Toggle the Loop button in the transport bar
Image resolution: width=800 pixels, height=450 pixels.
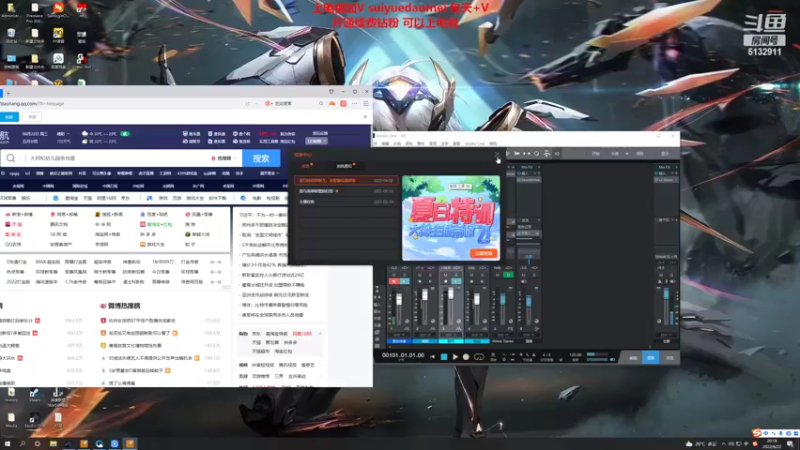coord(479,357)
